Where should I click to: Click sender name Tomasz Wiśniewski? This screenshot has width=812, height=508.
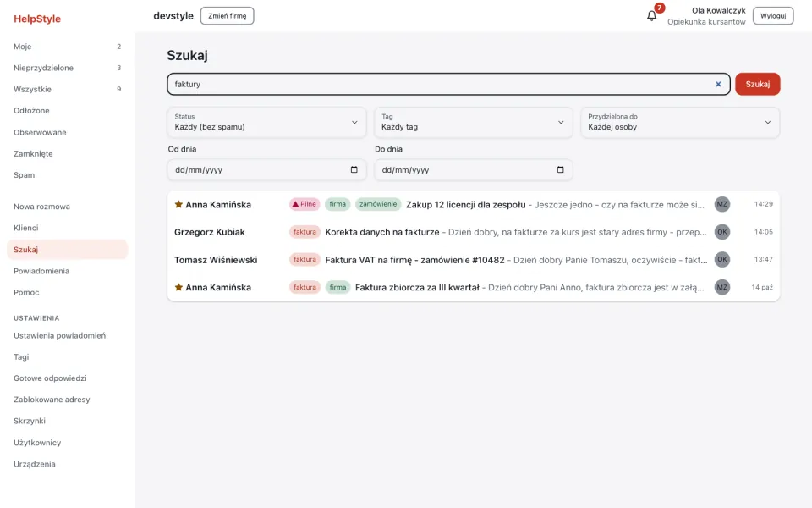tap(216, 260)
